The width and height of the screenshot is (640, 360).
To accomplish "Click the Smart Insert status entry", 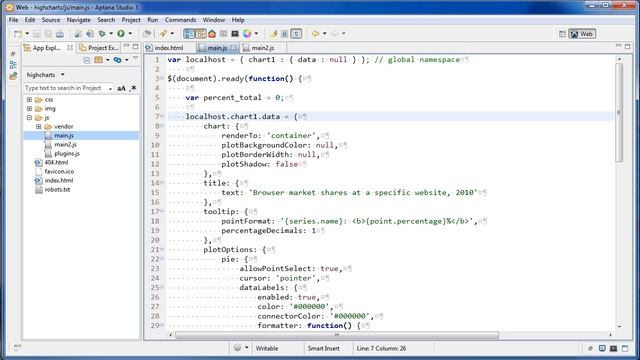I will coord(323,349).
